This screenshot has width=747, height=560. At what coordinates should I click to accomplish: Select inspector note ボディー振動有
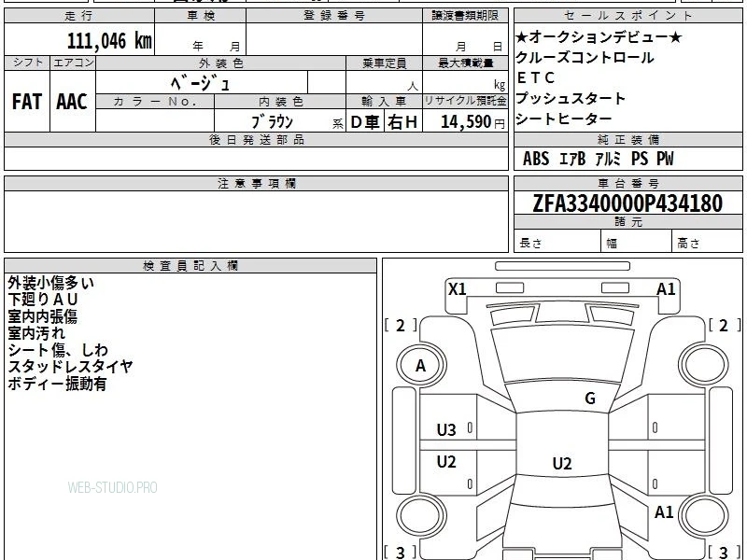click(57, 384)
